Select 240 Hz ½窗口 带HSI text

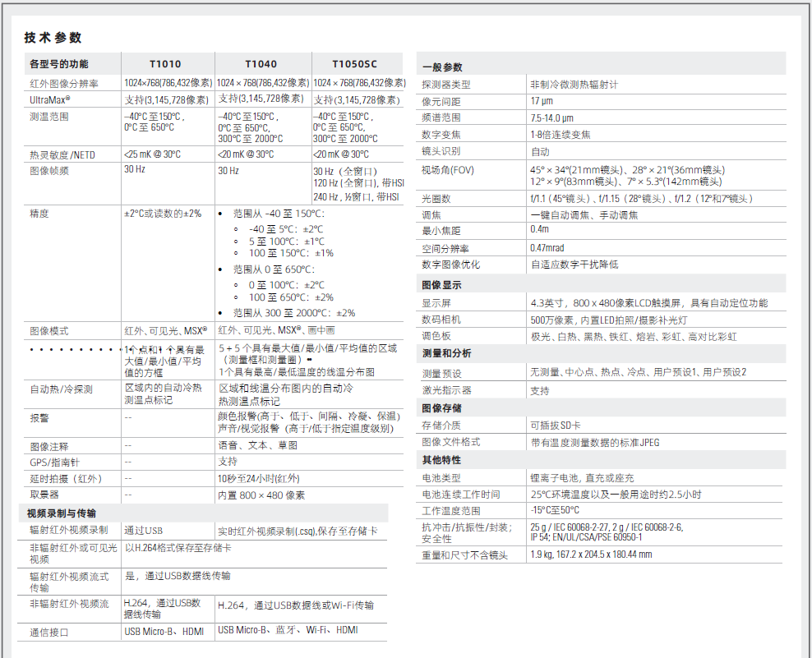tap(357, 196)
